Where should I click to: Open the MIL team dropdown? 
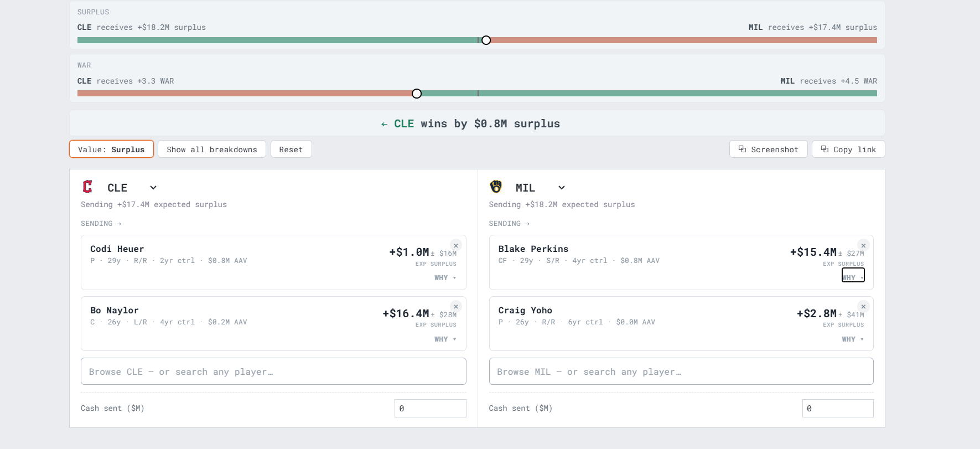(x=541, y=188)
